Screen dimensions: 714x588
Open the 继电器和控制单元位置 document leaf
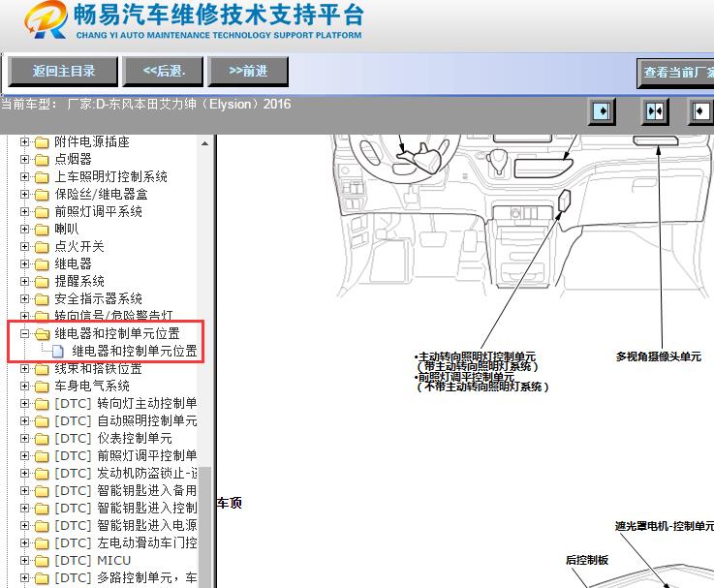point(135,351)
